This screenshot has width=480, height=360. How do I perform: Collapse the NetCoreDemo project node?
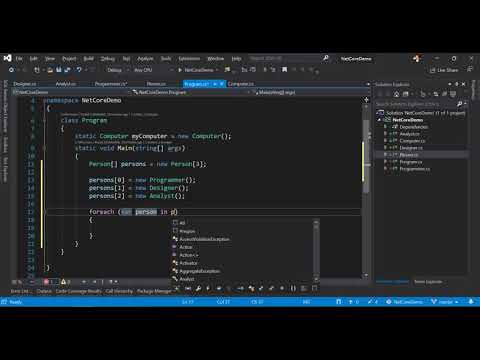coord(379,120)
